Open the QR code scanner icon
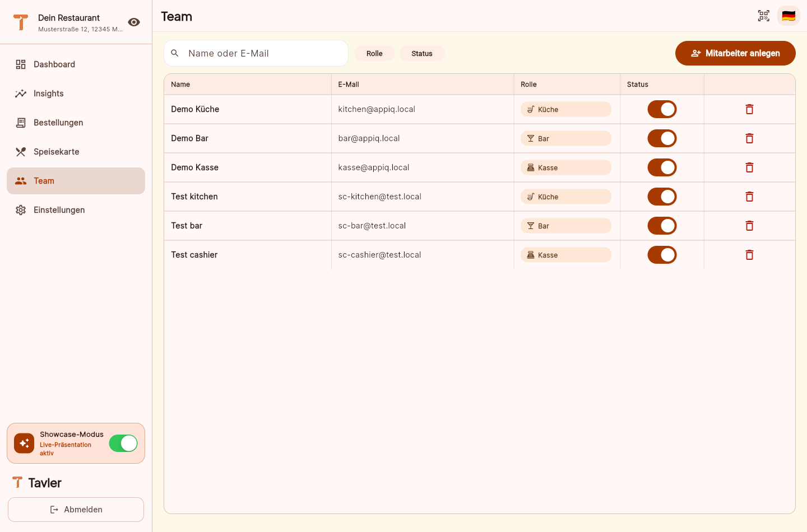Image resolution: width=807 pixels, height=532 pixels. pyautogui.click(x=763, y=16)
